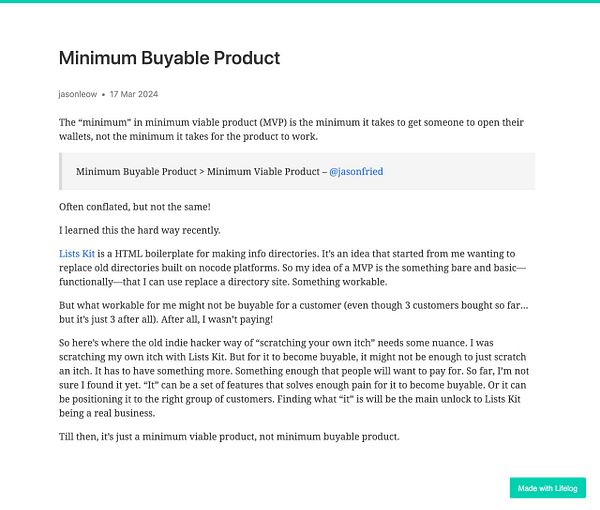Click the blockquote's left border line
Image resolution: width=600 pixels, height=510 pixels.
60,172
